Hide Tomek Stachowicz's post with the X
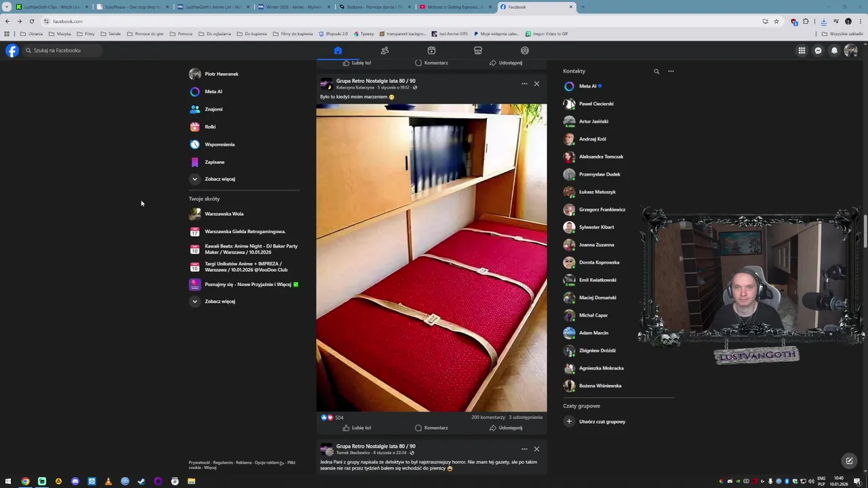This screenshot has height=488, width=868. pyautogui.click(x=536, y=449)
